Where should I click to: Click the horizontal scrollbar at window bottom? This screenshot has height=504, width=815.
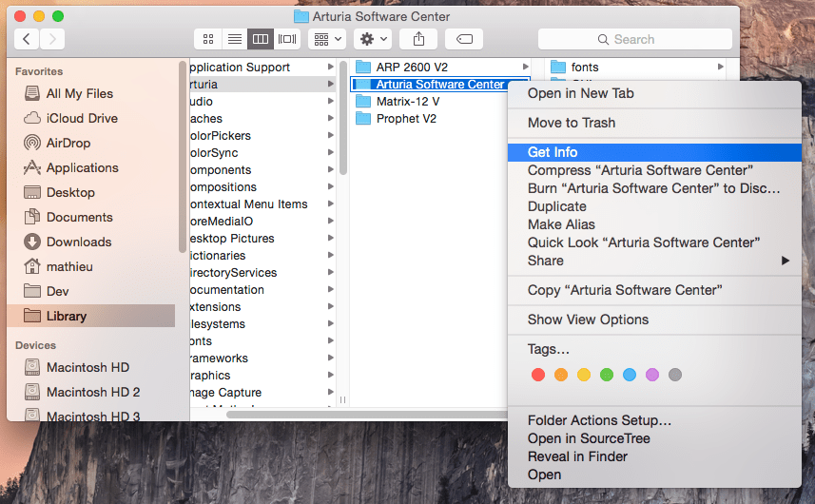click(x=366, y=415)
